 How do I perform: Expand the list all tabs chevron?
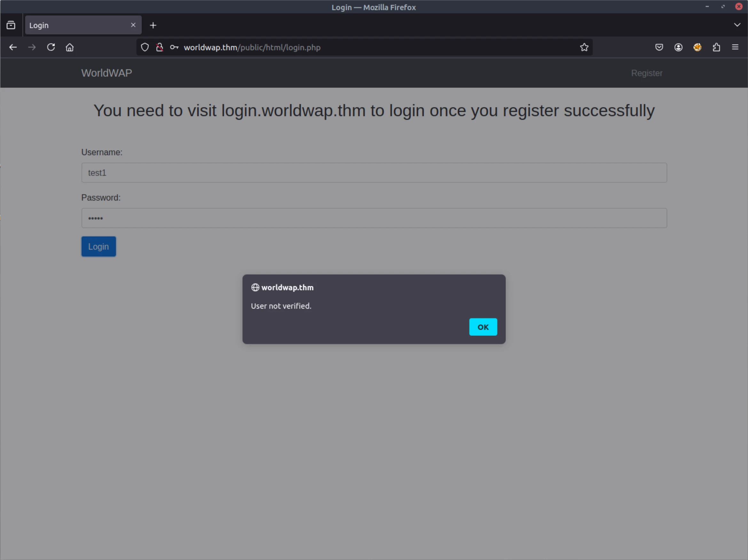[737, 25]
